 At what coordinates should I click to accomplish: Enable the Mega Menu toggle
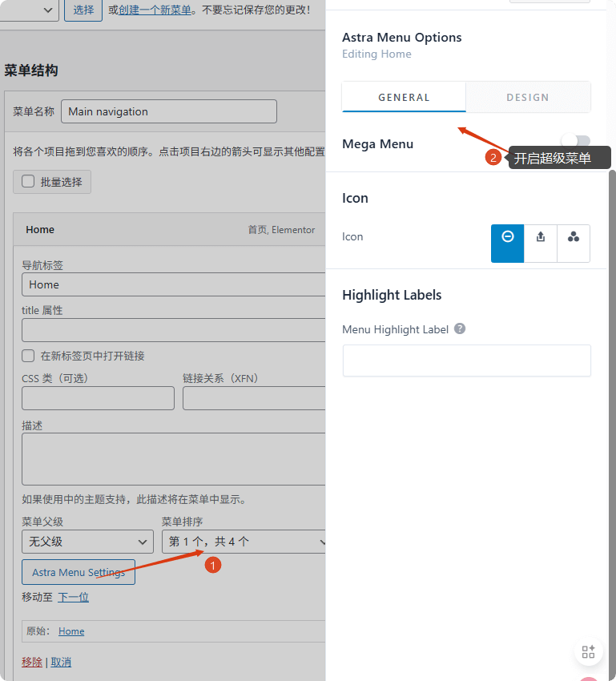click(576, 143)
